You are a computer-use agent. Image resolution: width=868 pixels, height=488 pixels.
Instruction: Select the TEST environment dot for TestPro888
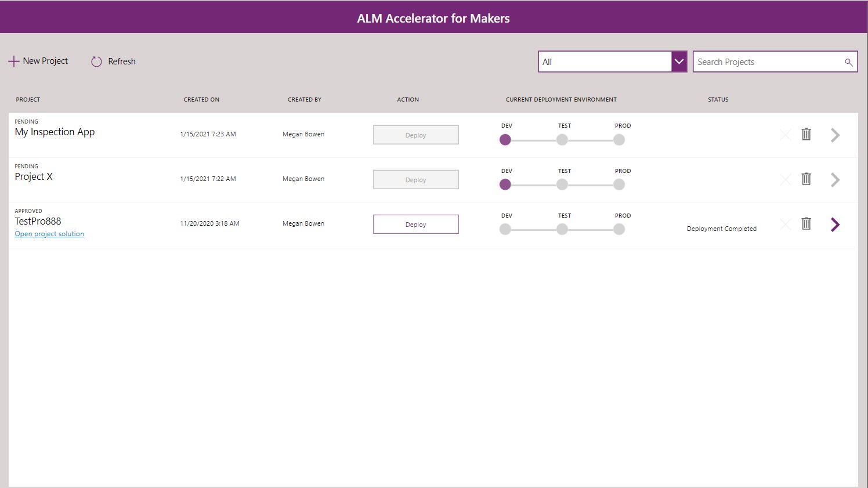click(562, 229)
